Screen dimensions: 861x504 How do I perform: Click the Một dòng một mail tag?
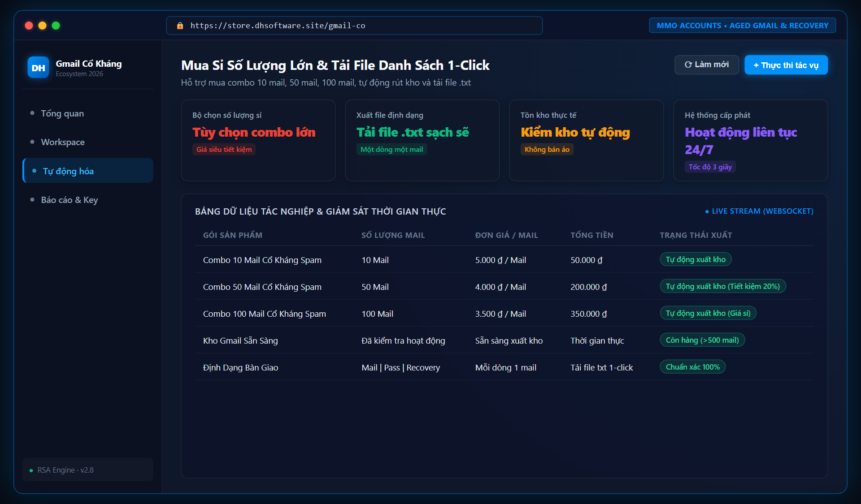click(x=391, y=149)
